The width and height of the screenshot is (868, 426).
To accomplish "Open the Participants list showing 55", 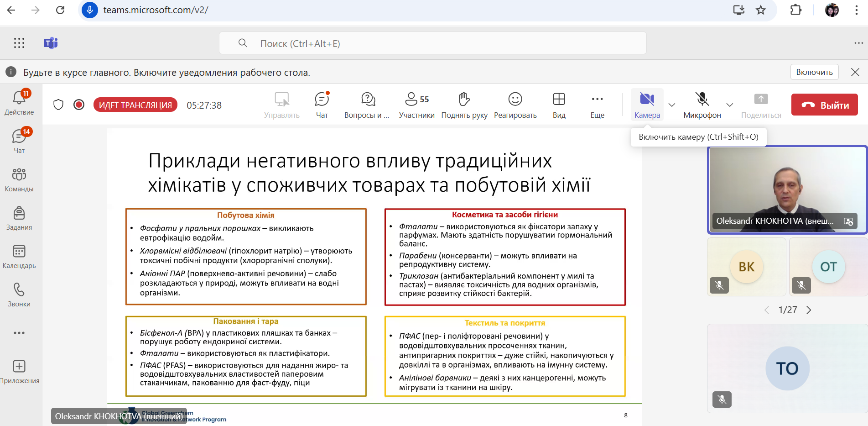I will [416, 105].
